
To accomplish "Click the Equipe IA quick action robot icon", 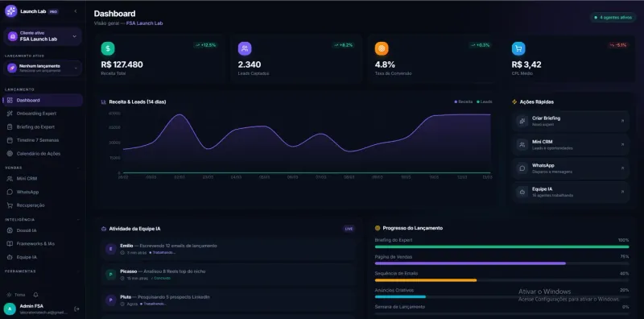I will 522,192.
